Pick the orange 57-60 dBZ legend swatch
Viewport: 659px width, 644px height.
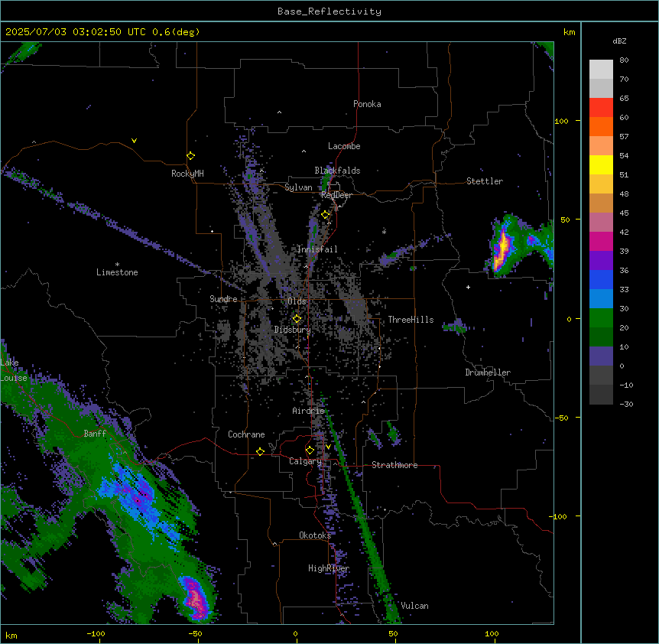(x=601, y=126)
